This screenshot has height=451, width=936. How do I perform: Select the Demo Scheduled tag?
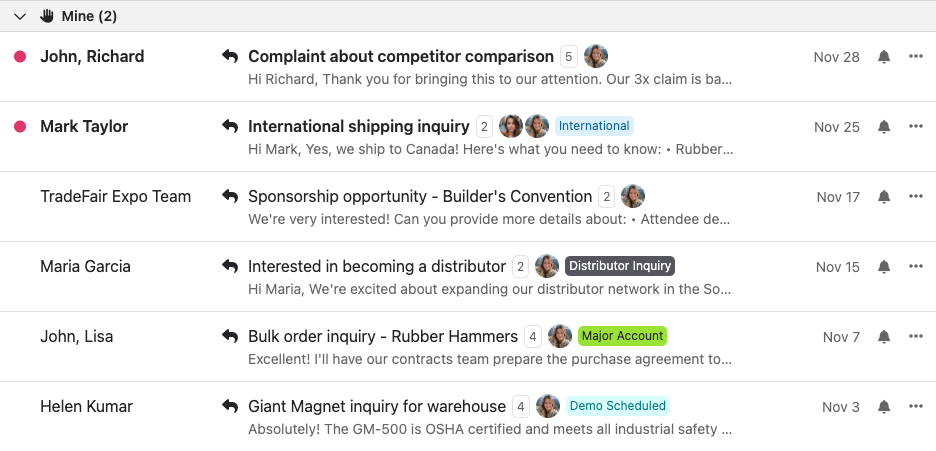617,406
